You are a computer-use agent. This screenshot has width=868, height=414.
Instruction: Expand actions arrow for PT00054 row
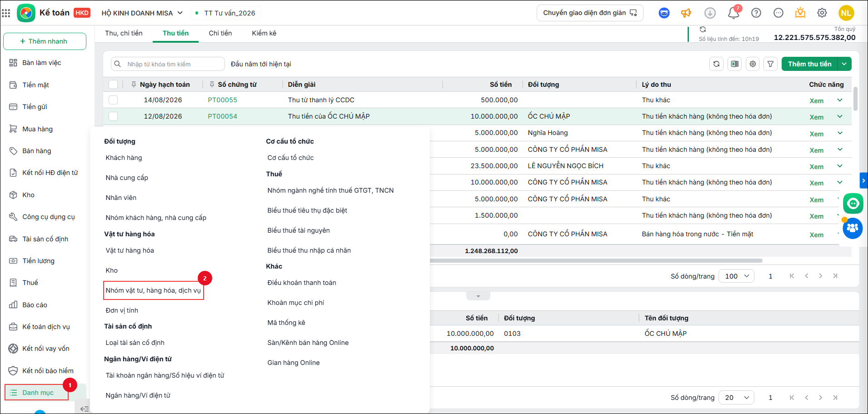pos(840,117)
